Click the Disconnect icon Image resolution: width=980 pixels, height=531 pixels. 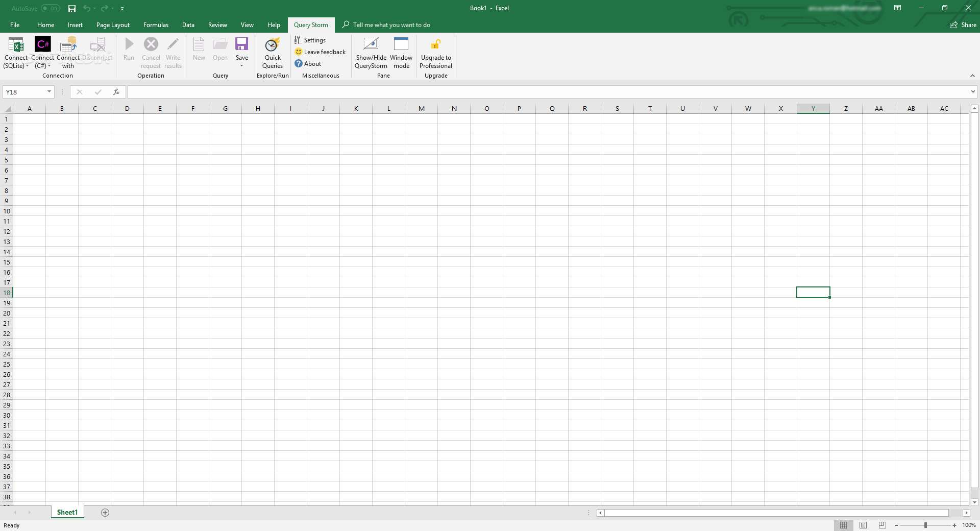pos(97,44)
